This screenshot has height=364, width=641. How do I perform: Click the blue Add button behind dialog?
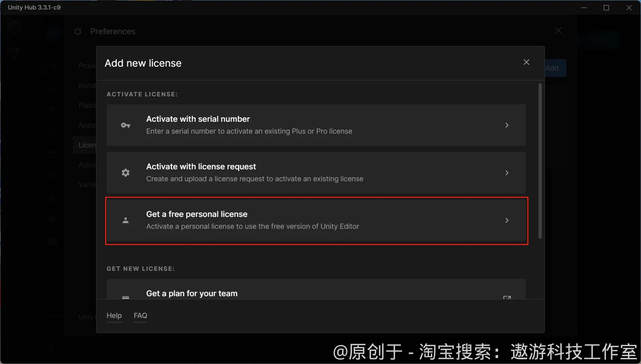pos(555,68)
